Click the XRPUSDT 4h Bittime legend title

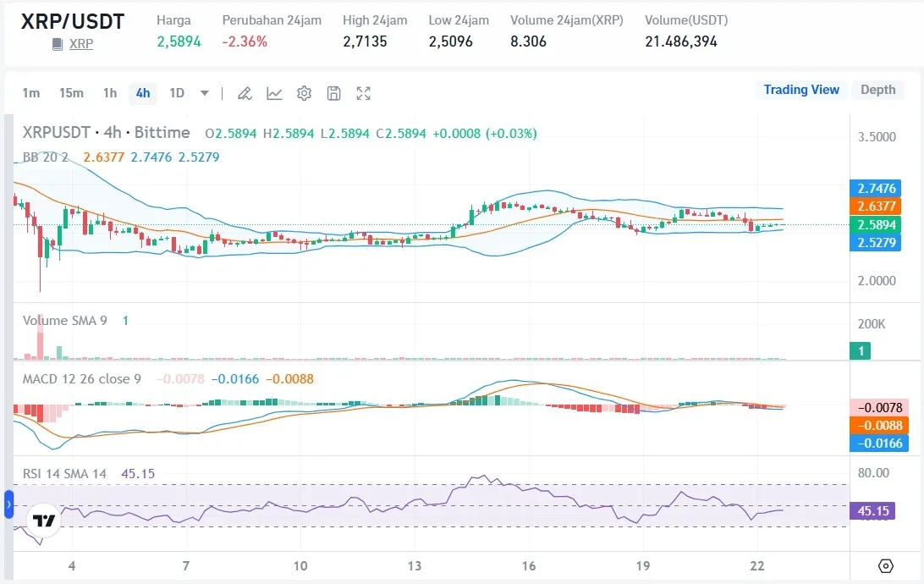point(106,133)
